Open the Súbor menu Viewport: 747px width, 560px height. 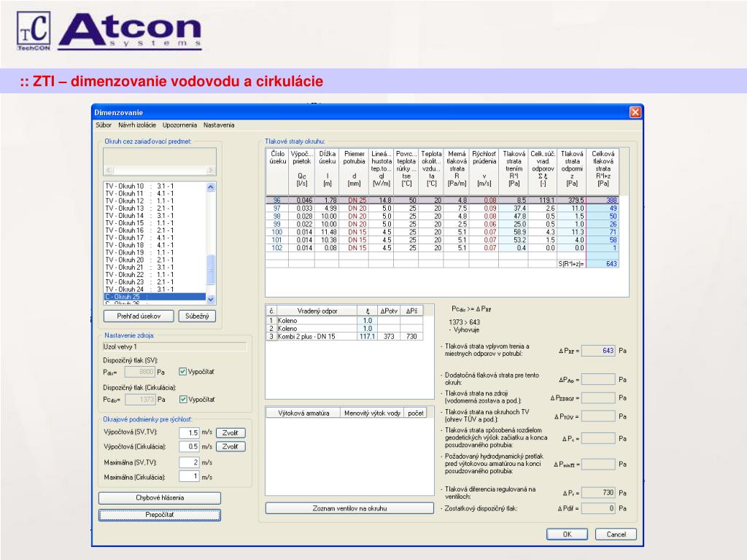tap(104, 125)
